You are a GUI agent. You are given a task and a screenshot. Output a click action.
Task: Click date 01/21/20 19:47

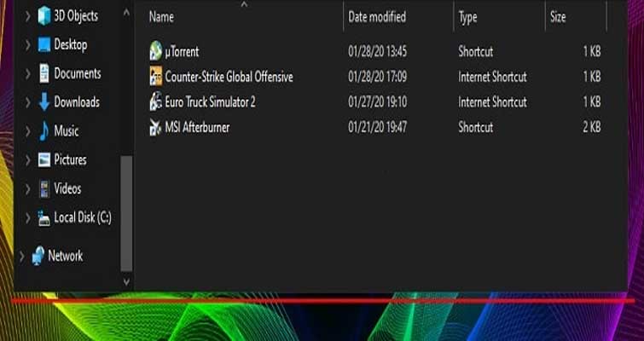pos(378,128)
